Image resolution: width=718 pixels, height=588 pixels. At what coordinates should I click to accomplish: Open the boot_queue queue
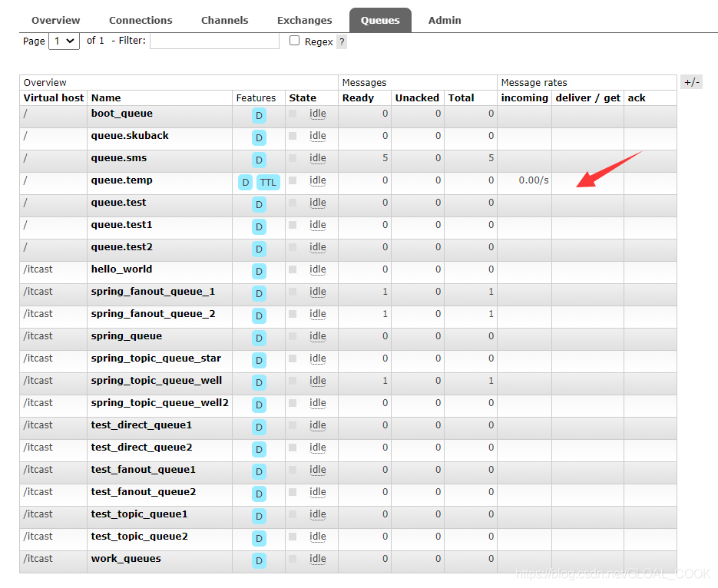coord(122,114)
